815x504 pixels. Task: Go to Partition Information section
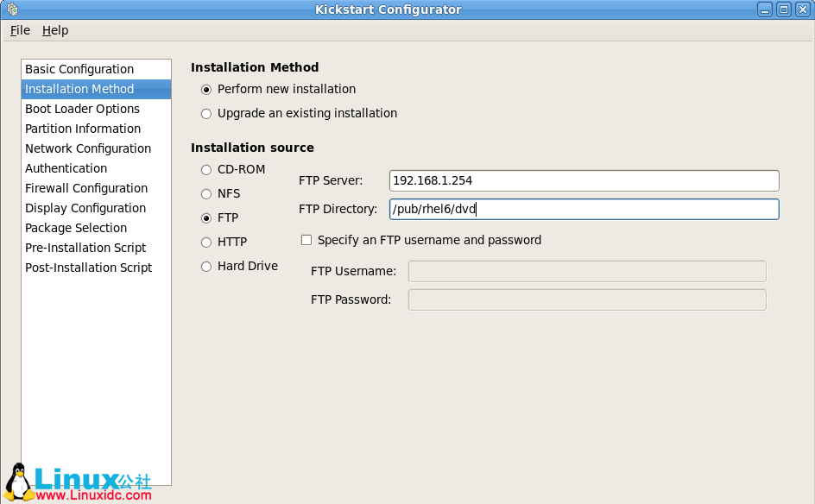pos(96,129)
